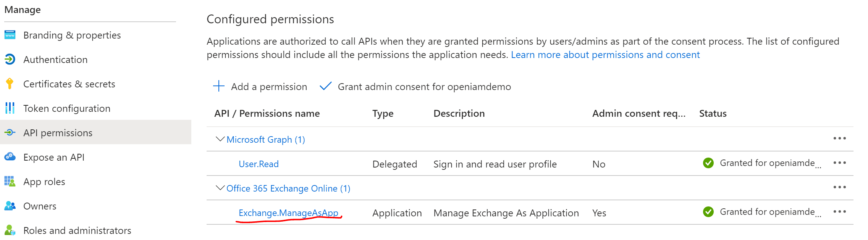This screenshot has height=240, width=868.
Task: Open API permissions in the Manage menu
Action: pos(58,133)
